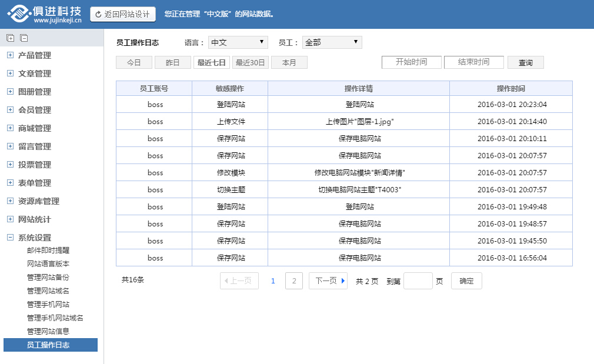Click the expand-all icon atop the sidebar
Image resolution: width=594 pixels, height=364 pixels.
click(10, 38)
